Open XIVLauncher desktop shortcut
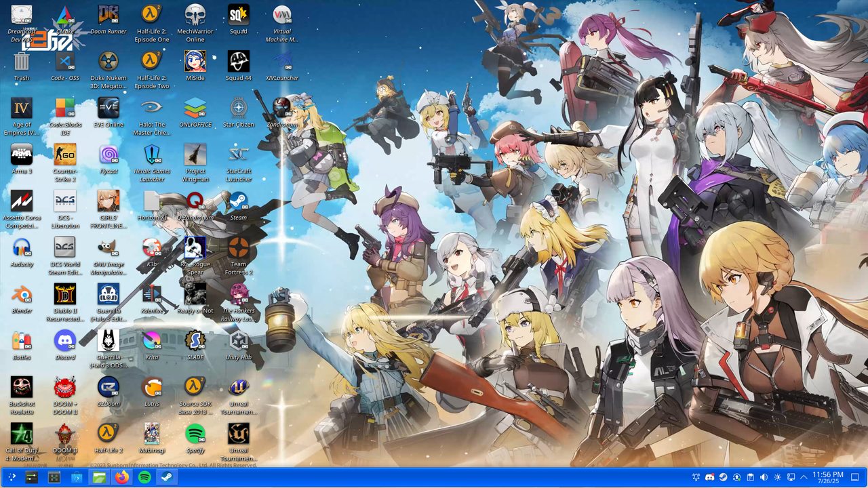 (x=282, y=62)
